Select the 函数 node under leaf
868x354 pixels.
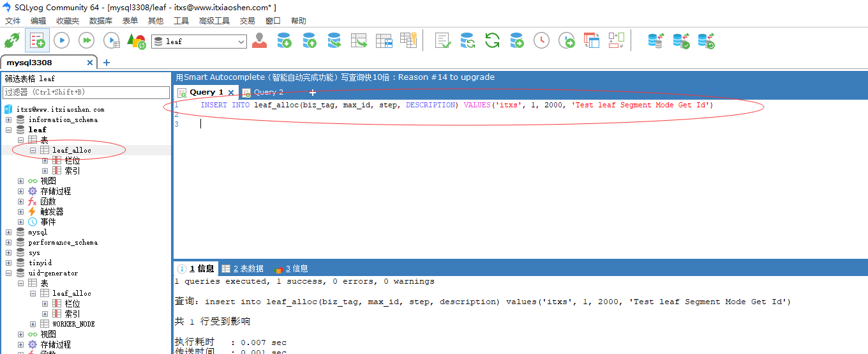point(48,201)
